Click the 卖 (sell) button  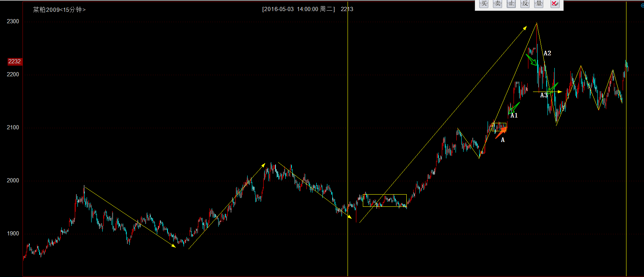(x=497, y=4)
